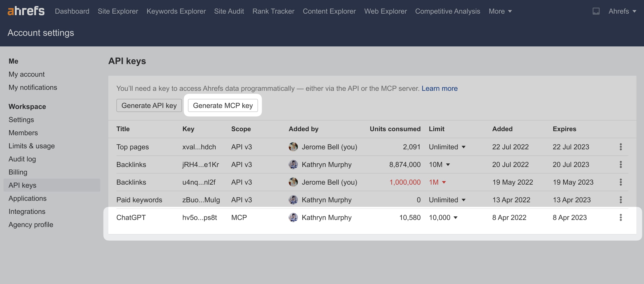Select Limits & usage in sidebar
The image size is (644, 284).
pos(31,146)
